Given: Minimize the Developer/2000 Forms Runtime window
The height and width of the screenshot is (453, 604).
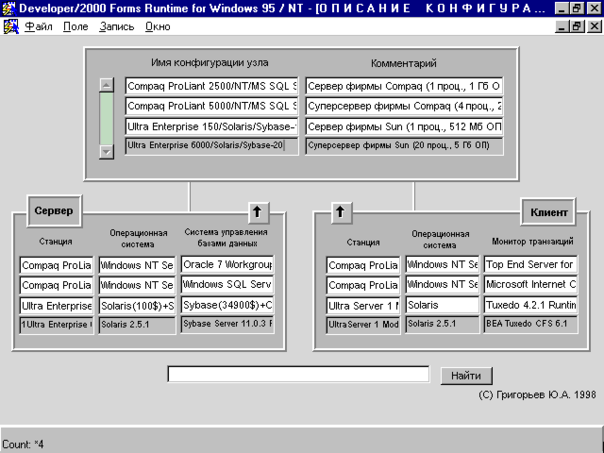Looking at the screenshot, I should [563, 8].
